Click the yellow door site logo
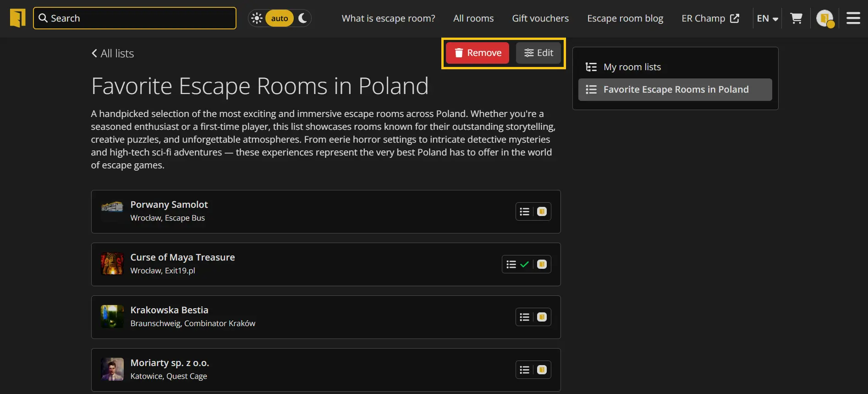 tap(18, 18)
